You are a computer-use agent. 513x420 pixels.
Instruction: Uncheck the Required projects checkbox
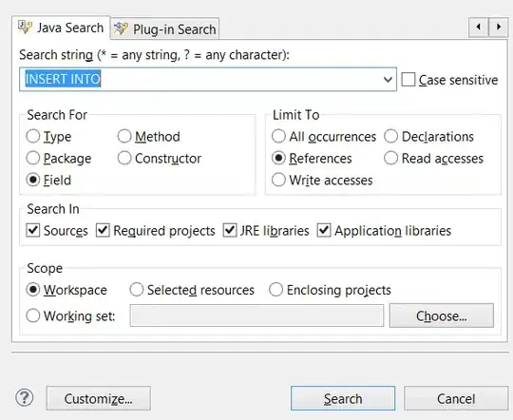pos(103,231)
